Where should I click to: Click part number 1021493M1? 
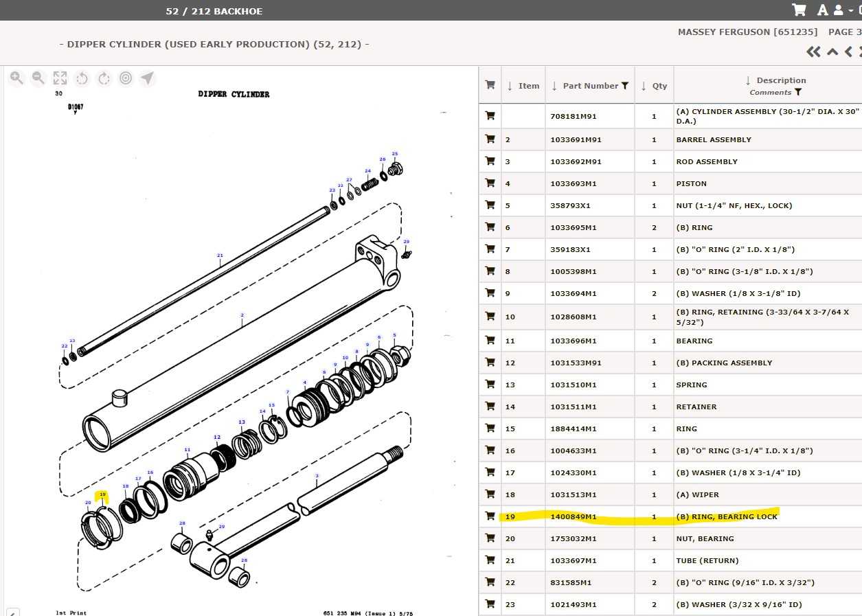(x=574, y=604)
